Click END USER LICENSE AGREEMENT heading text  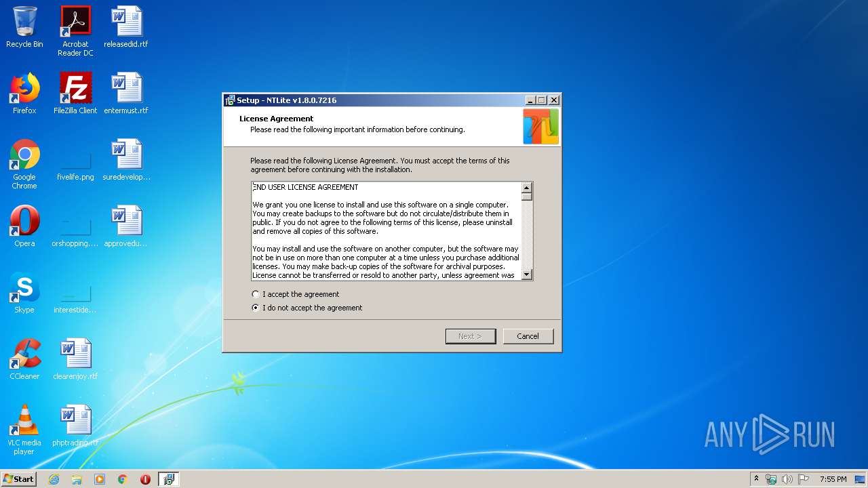(x=306, y=187)
